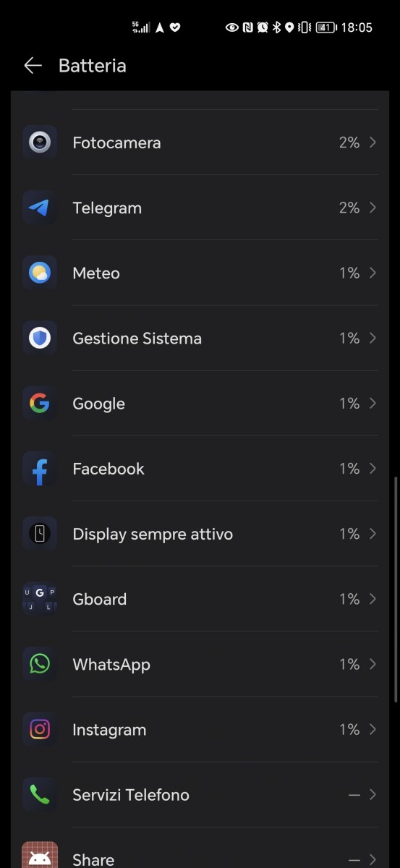The width and height of the screenshot is (400, 868).
Task: Expand Meteo battery details chevron
Action: tap(373, 273)
